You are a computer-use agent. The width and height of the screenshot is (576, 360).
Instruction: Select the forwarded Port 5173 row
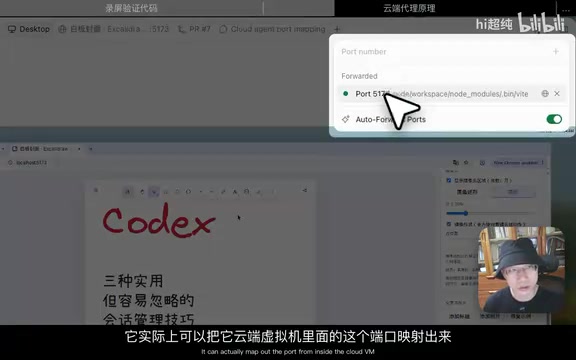click(x=452, y=94)
